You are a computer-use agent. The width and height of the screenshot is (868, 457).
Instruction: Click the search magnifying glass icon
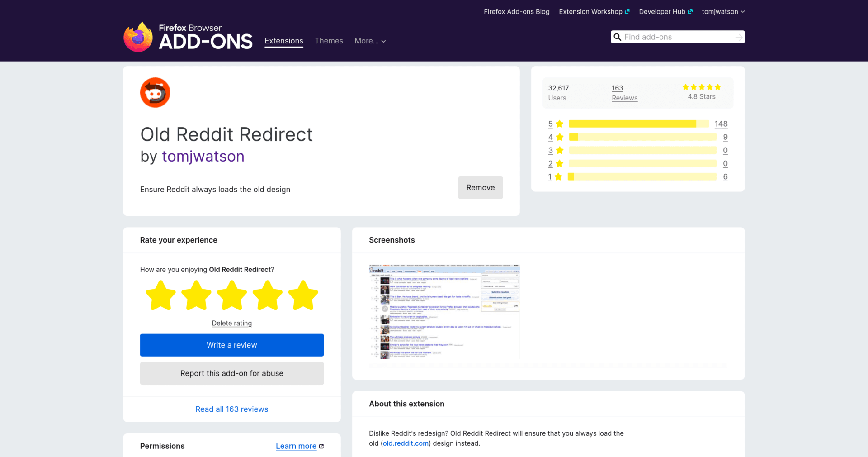coord(617,37)
